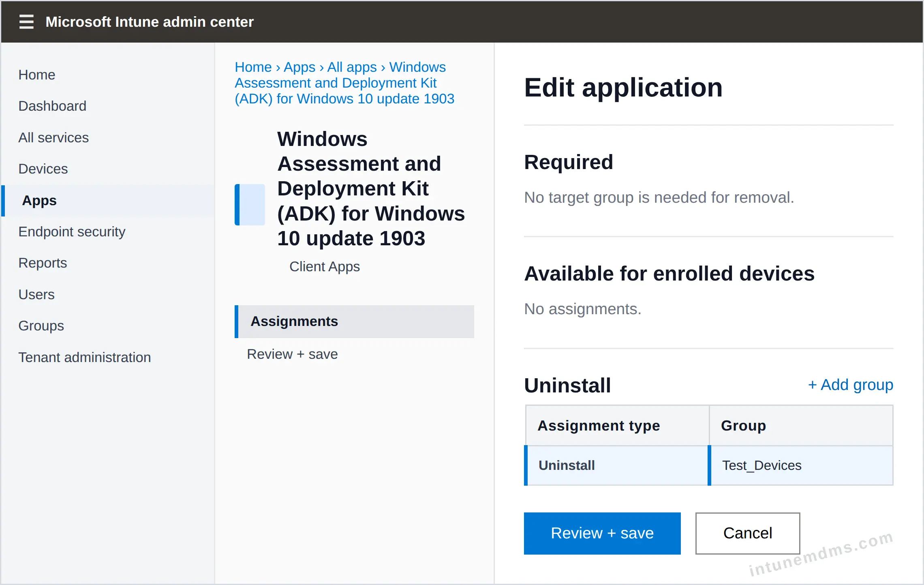Open Tenant administration
The image size is (924, 585).
(x=85, y=358)
